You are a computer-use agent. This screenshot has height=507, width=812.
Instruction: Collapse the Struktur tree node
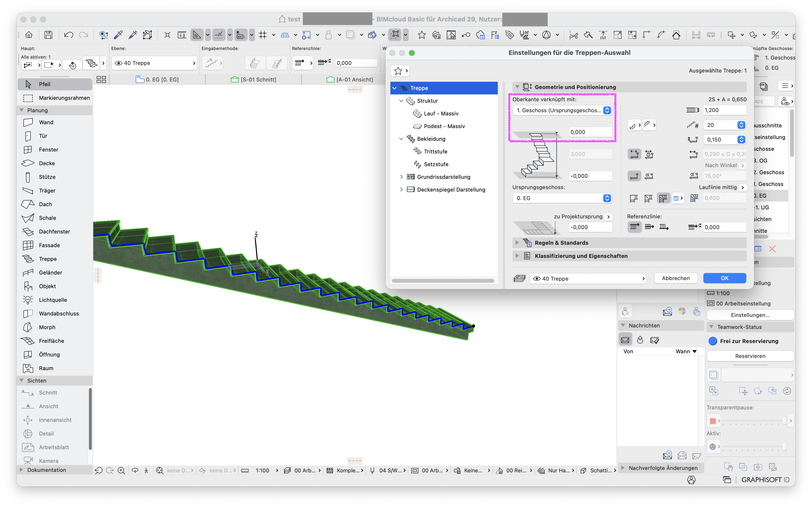click(x=401, y=101)
